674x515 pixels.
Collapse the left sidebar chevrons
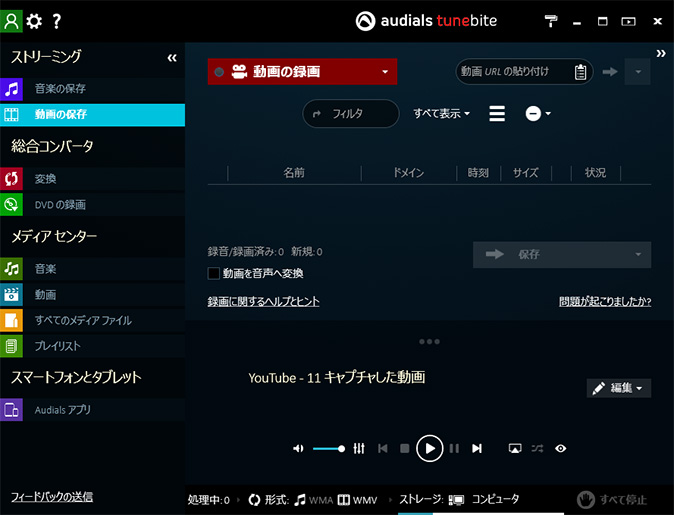point(172,58)
